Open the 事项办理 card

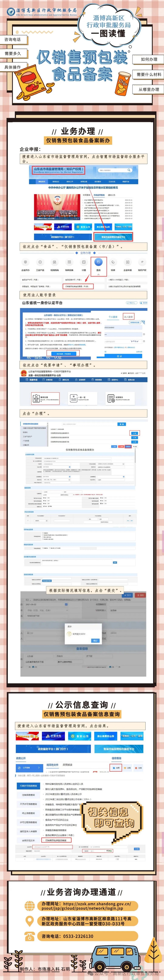click(x=45, y=398)
